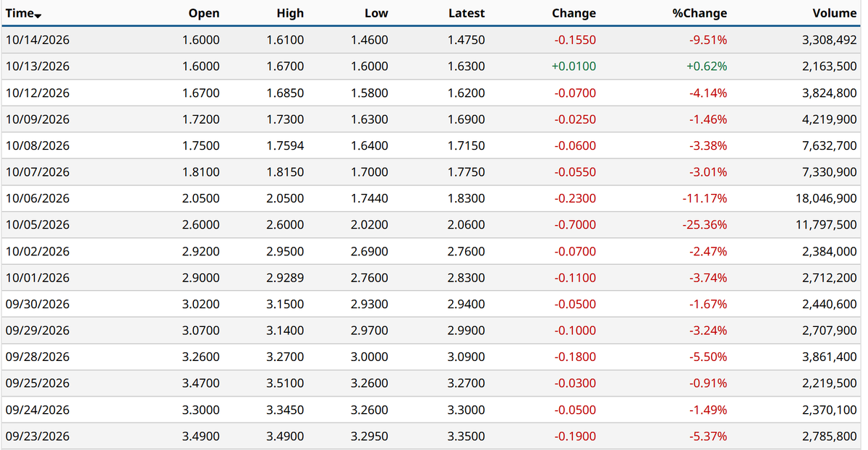Select the +0.62% change value
The width and height of the screenshot is (868, 450).
click(706, 67)
